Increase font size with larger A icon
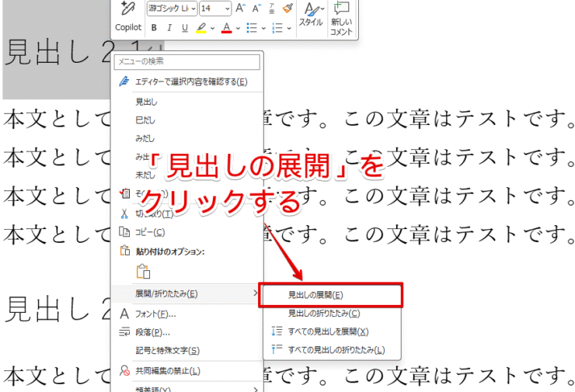This screenshot has width=575, height=392. point(240,9)
